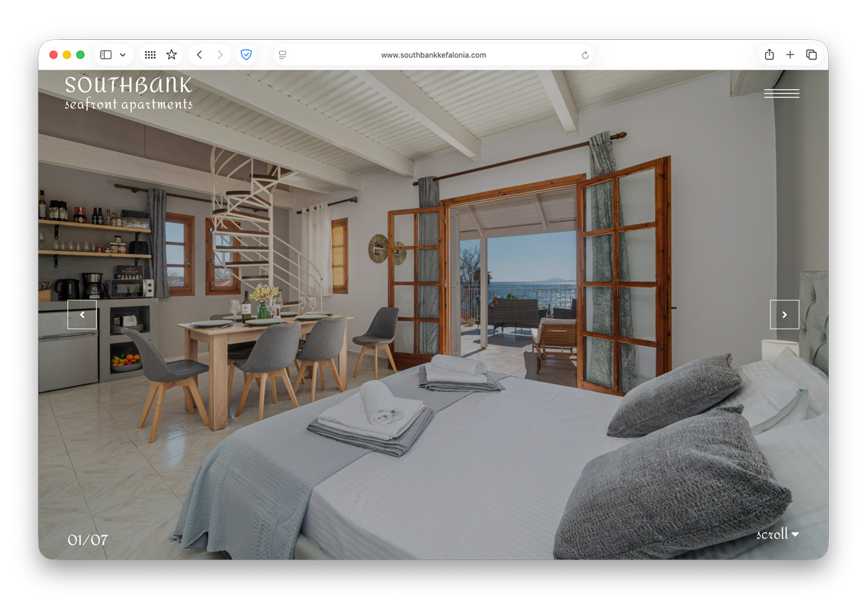The width and height of the screenshot is (868, 616).
Task: Show the previous slide in gallery
Action: [x=82, y=315]
